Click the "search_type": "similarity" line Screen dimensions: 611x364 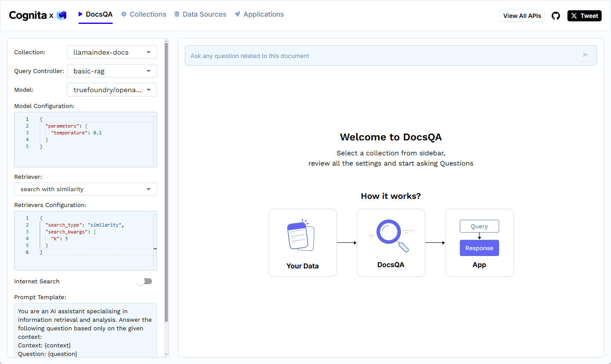[85, 225]
